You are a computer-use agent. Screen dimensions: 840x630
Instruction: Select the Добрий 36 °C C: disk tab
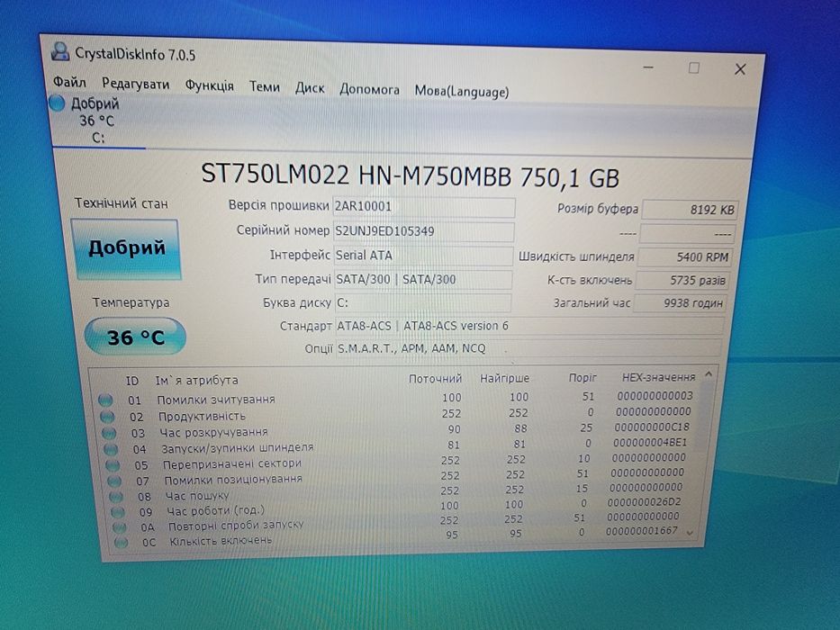click(96, 120)
